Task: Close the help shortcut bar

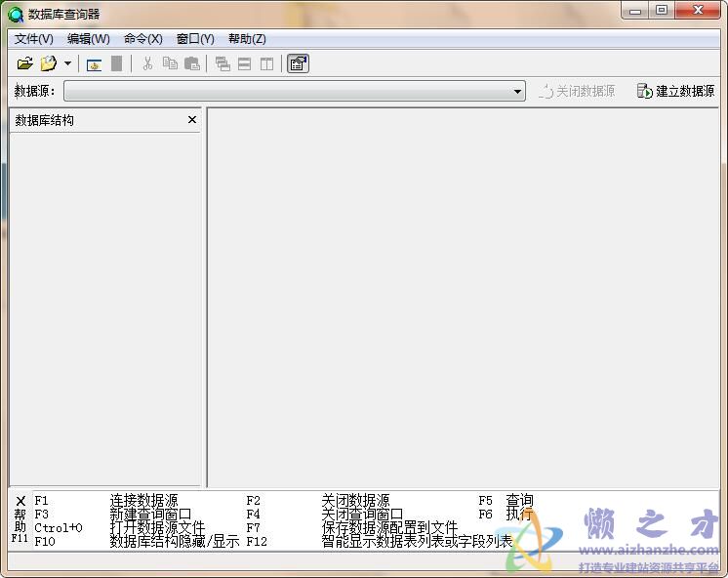Action: pyautogui.click(x=20, y=501)
